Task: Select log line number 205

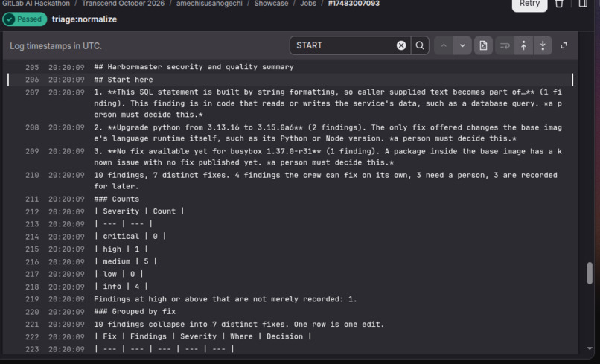Action: point(32,67)
